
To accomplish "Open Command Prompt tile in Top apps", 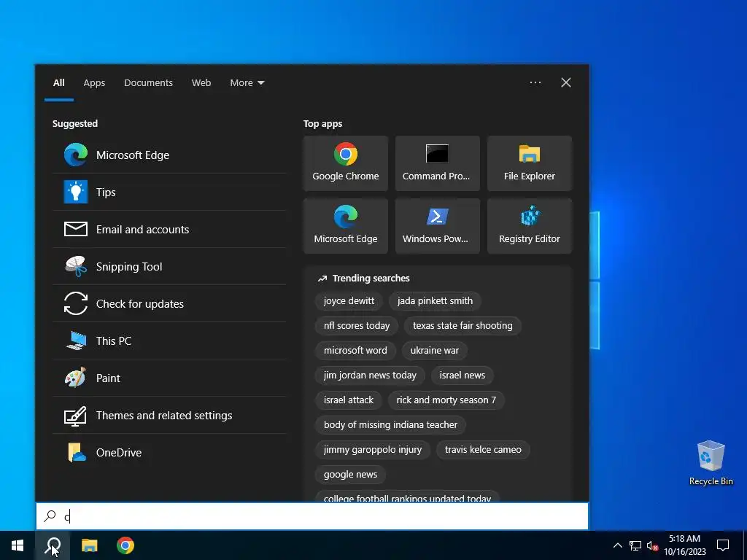I will (438, 163).
